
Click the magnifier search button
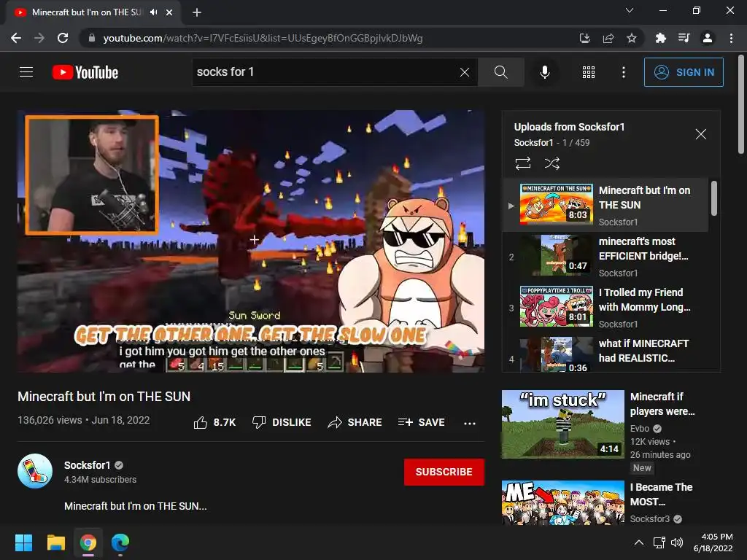(x=500, y=72)
